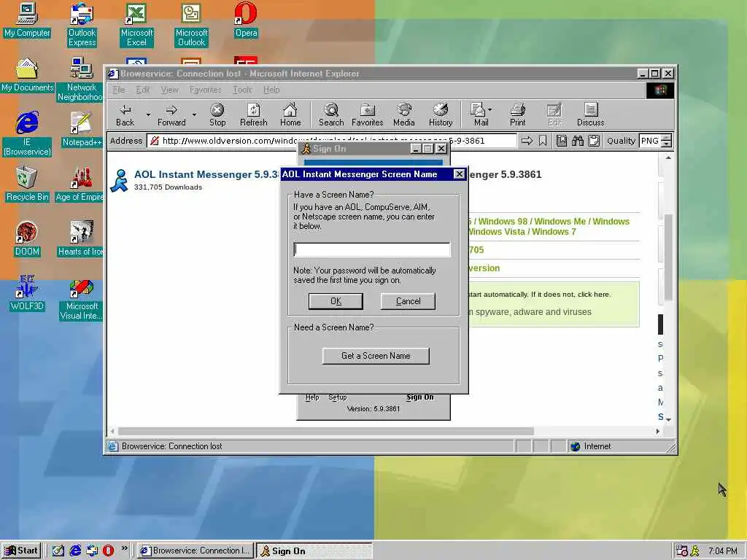Open Microsoft Excel desktop shortcut
The width and height of the screenshot is (747, 560).
[136, 25]
